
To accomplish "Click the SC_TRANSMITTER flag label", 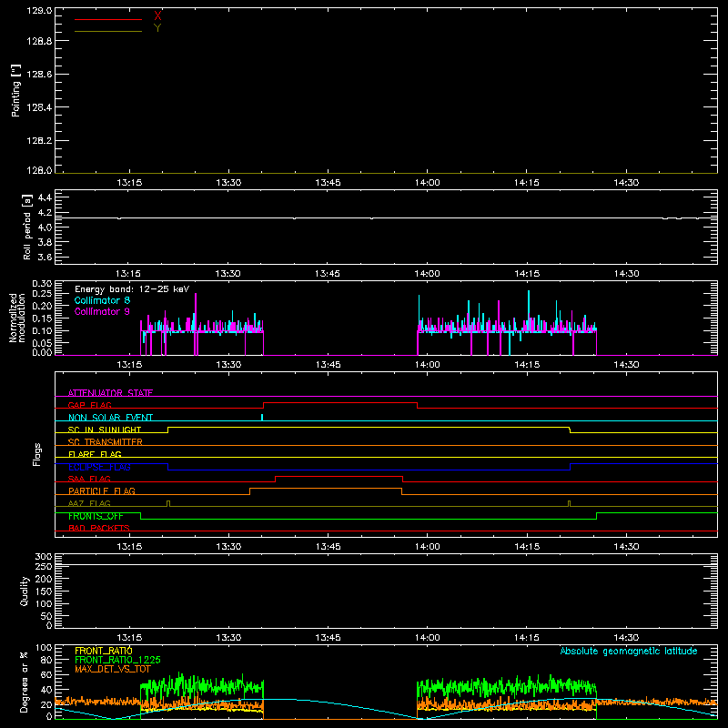I will pyautogui.click(x=105, y=442).
